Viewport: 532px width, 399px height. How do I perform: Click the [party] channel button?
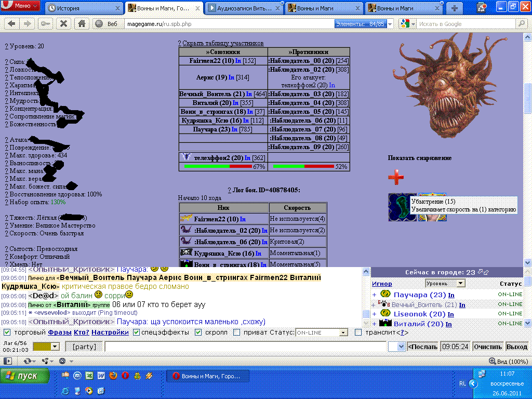[85, 347]
